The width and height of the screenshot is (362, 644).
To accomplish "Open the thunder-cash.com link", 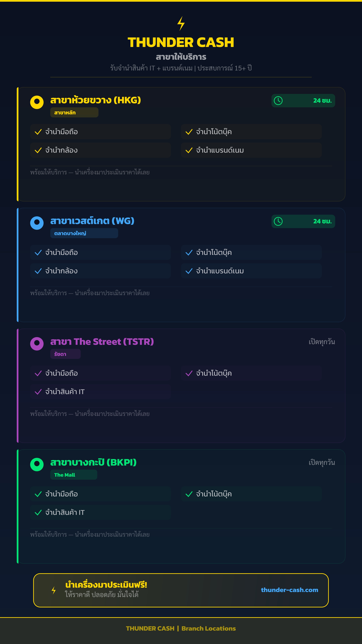I will pyautogui.click(x=290, y=590).
